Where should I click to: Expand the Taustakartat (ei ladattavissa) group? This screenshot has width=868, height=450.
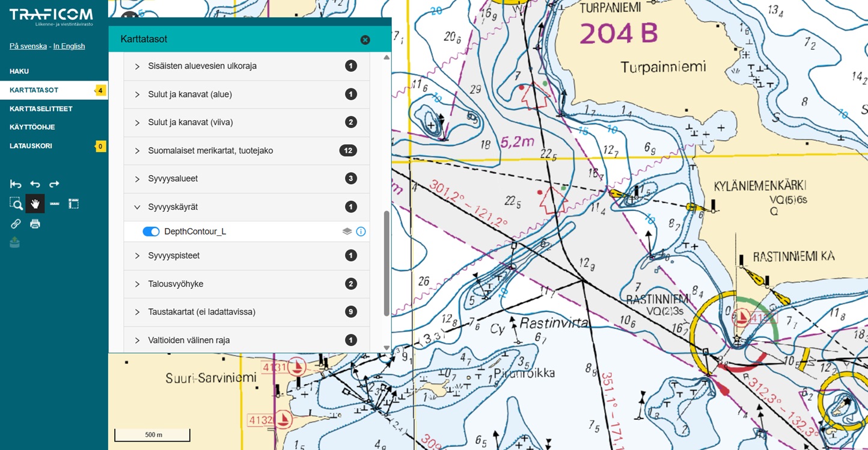(137, 312)
